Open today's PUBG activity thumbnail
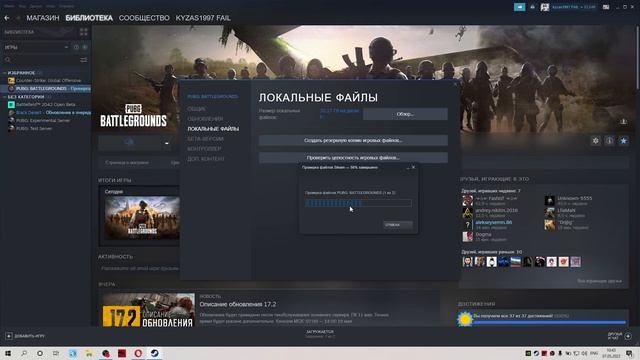 coord(142,218)
